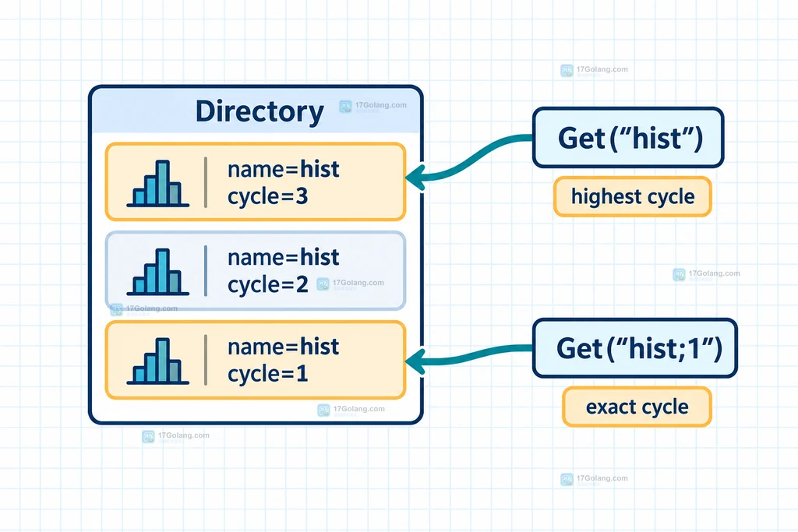Click the histogram icon in the cycle=1 entry
The image size is (798, 532).
click(157, 361)
